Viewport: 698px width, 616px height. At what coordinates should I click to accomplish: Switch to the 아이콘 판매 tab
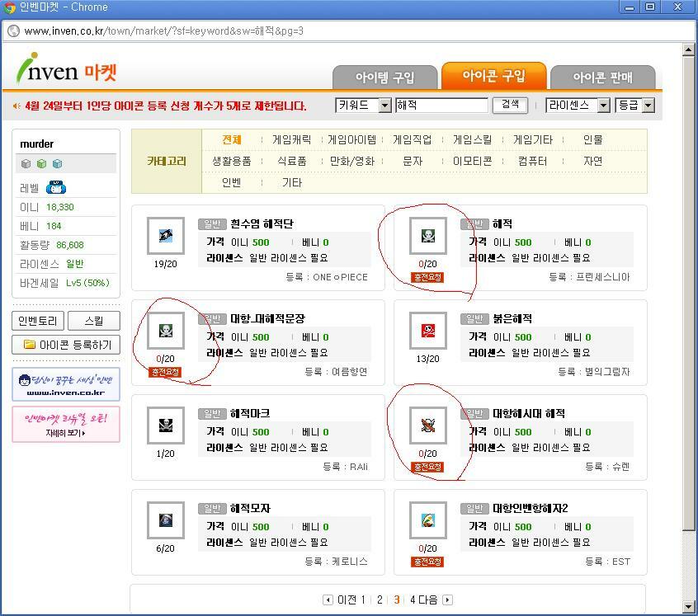602,78
